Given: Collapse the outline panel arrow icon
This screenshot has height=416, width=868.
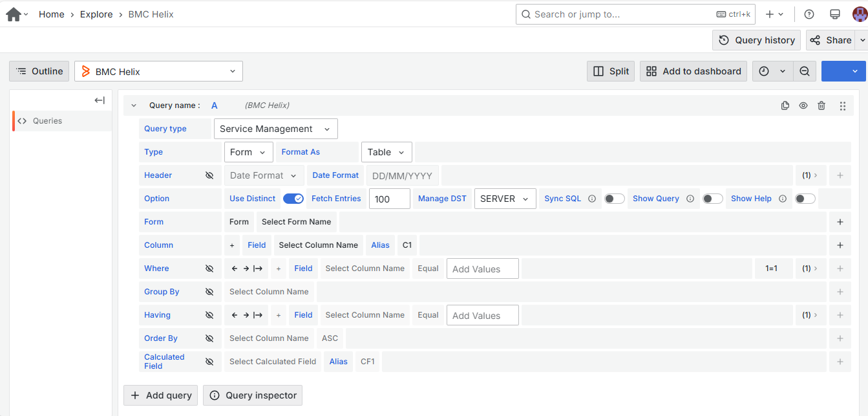Looking at the screenshot, I should click(100, 100).
